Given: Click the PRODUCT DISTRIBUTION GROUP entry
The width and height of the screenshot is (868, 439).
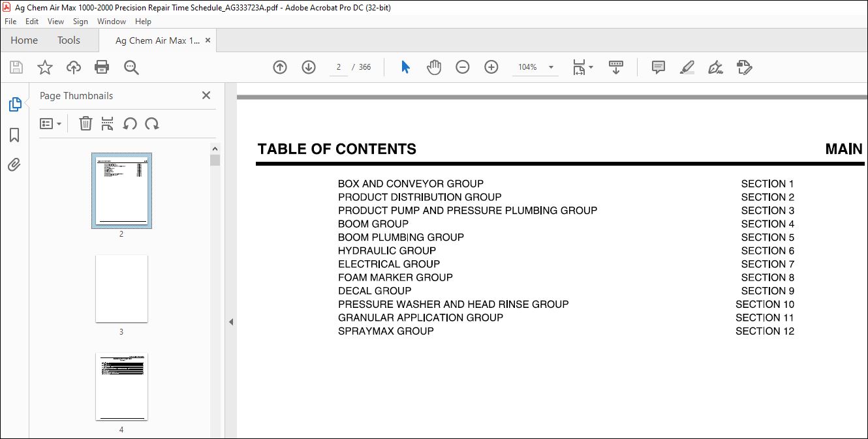Looking at the screenshot, I should tap(420, 197).
